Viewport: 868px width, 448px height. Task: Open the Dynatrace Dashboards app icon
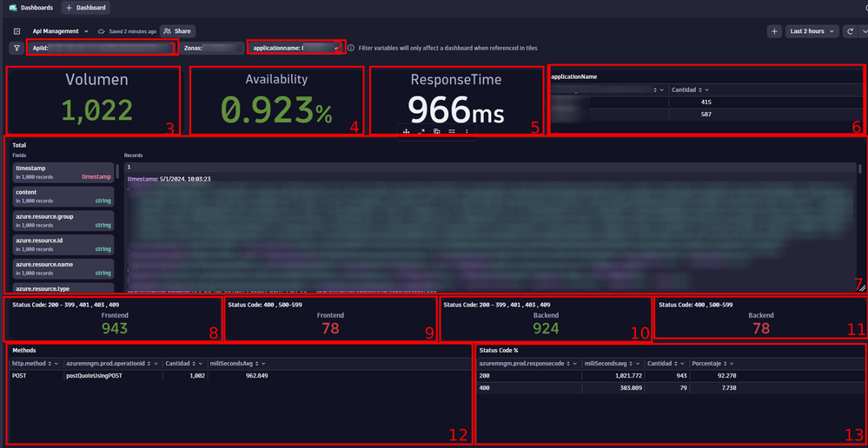click(x=13, y=8)
